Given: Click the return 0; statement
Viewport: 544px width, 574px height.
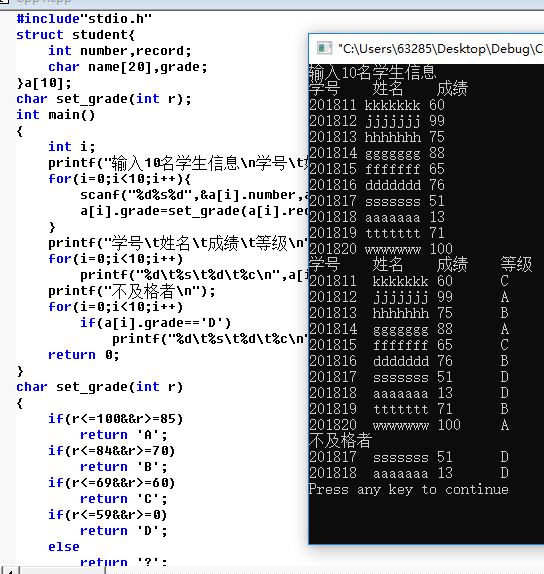Looking at the screenshot, I should [83, 355].
